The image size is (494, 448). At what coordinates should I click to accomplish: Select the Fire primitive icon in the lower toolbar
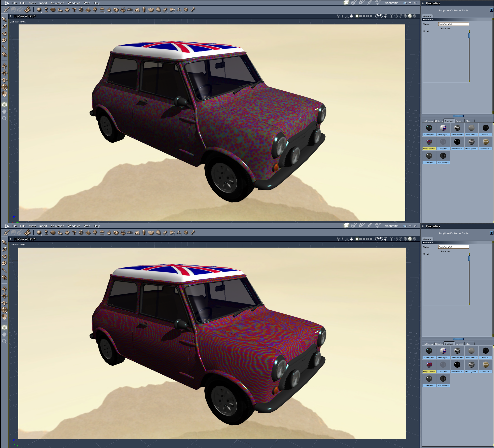click(109, 233)
